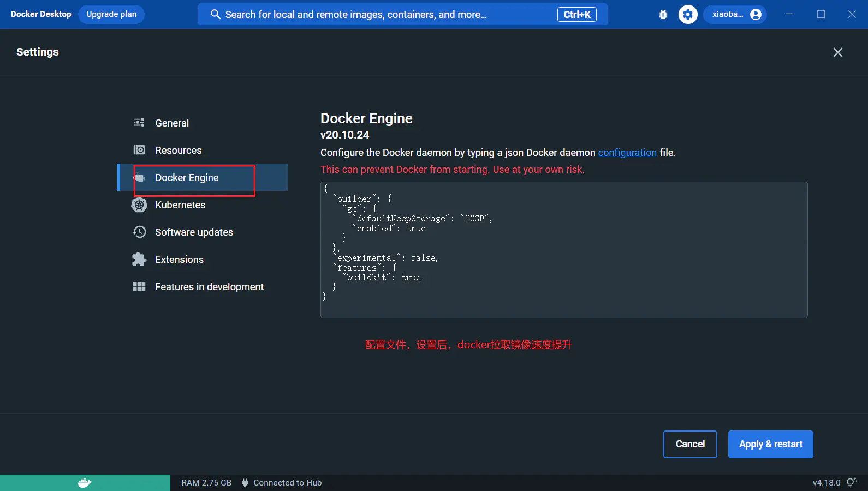Click Apply & restart button

[771, 444]
